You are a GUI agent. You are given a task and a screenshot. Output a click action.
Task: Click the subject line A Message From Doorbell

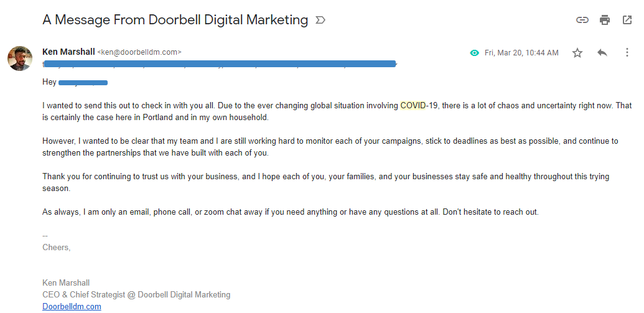click(175, 20)
